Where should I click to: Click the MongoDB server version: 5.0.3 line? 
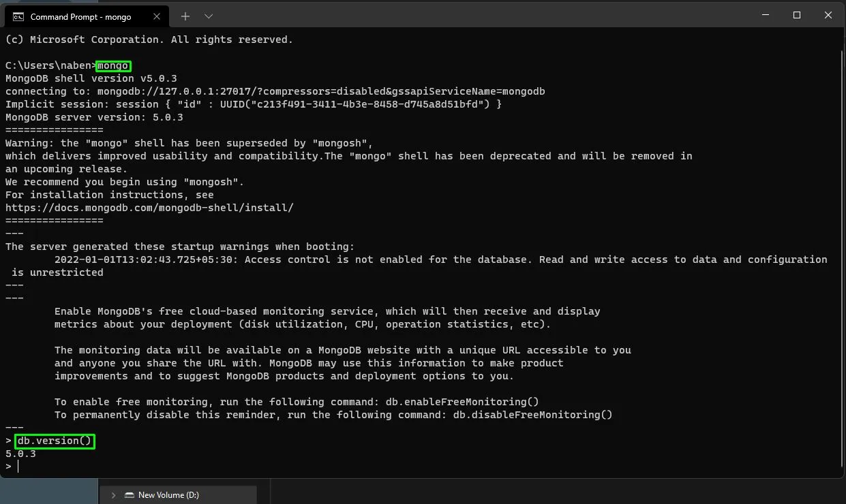click(x=94, y=117)
